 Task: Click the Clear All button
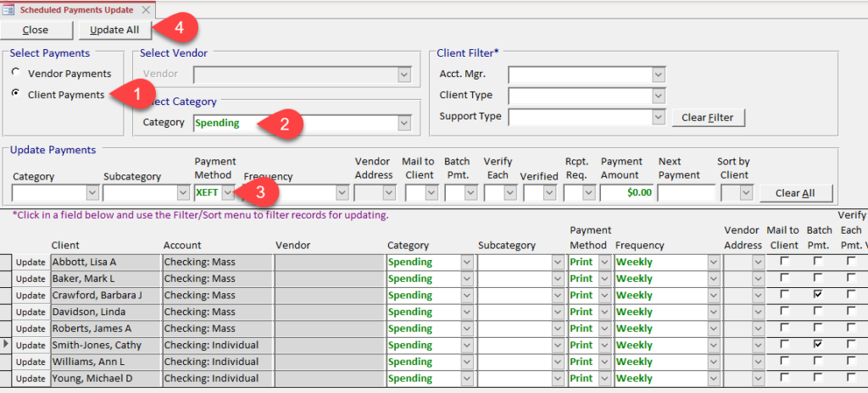(x=795, y=192)
